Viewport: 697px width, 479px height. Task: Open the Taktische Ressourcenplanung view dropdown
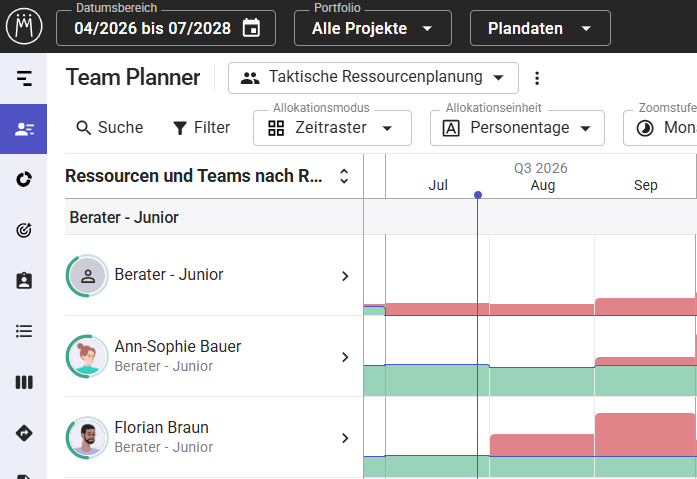pyautogui.click(x=373, y=78)
